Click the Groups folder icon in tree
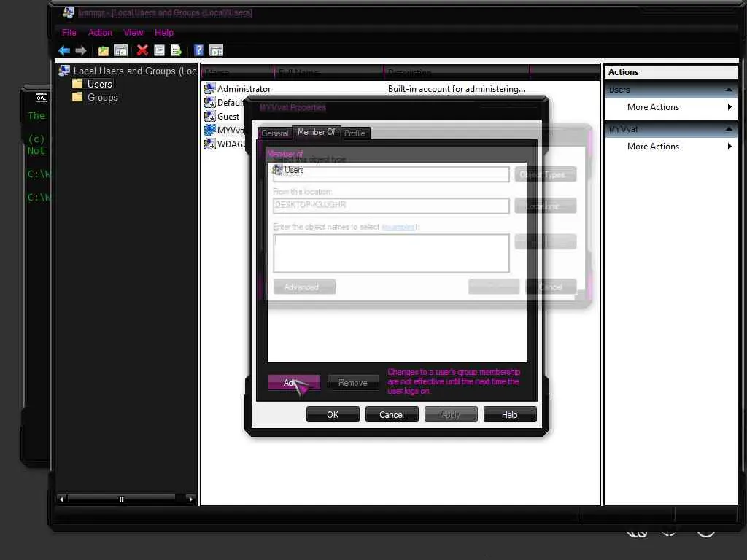This screenshot has width=747, height=560. tap(77, 97)
